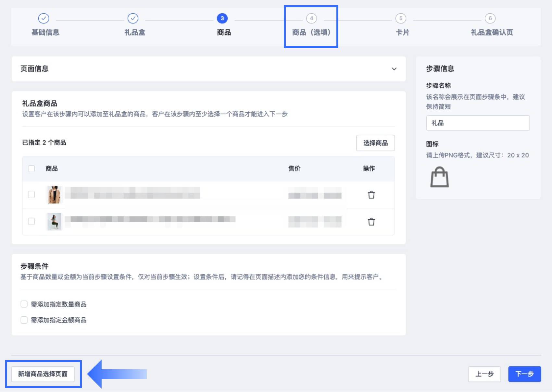Click the shopping bag step icon
The image size is (552, 392).
[x=440, y=177]
